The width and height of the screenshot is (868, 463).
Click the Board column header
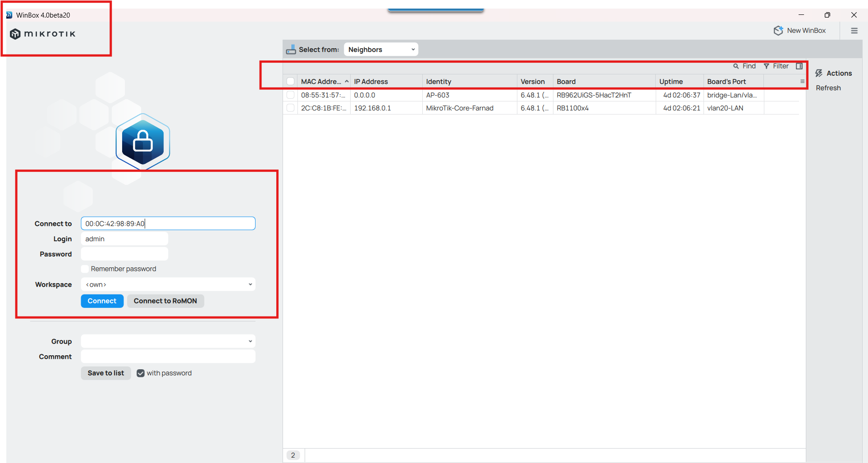tap(604, 82)
